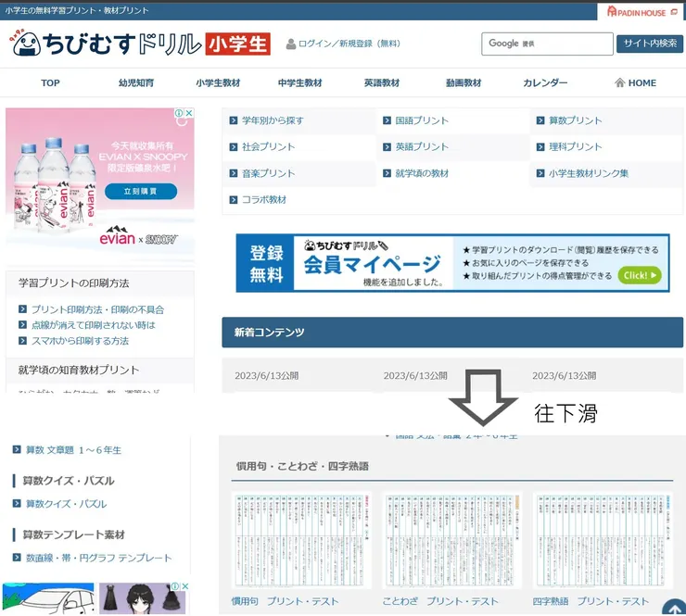Click the arrow icon beside 英語プリント

[x=387, y=147]
